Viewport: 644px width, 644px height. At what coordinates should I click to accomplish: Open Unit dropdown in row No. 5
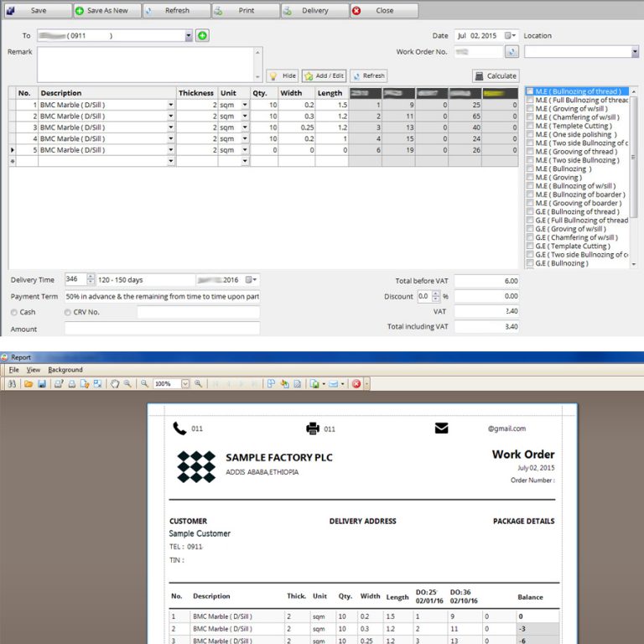click(x=245, y=150)
